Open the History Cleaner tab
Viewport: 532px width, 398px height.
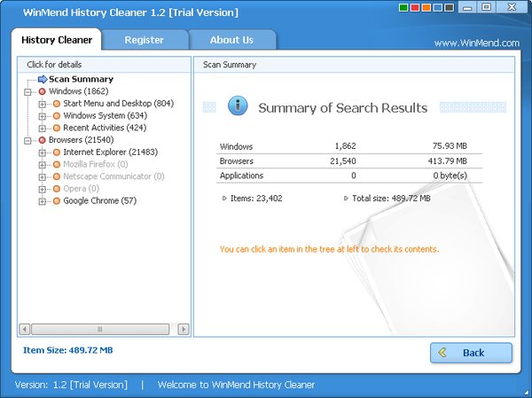[x=57, y=40]
